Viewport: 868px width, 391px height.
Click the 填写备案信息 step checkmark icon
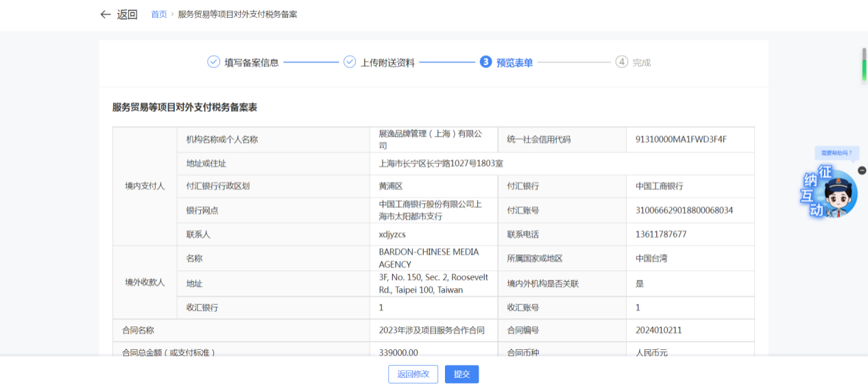coord(213,62)
